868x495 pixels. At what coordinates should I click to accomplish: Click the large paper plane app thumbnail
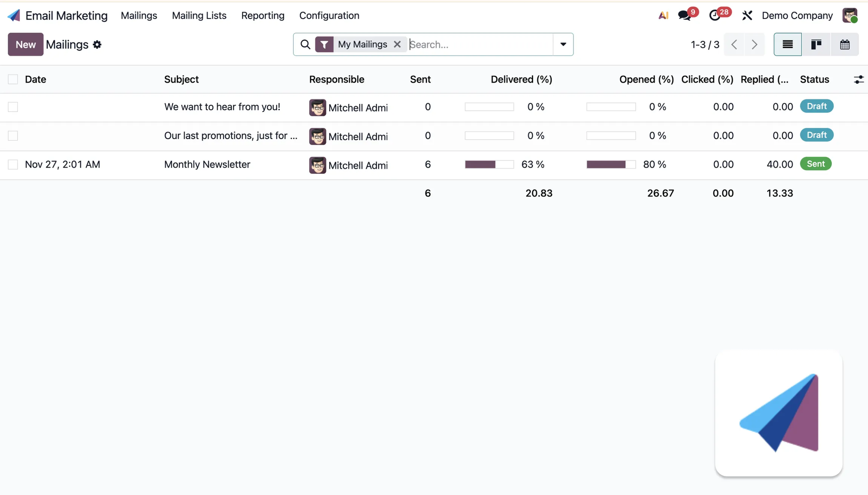778,413
